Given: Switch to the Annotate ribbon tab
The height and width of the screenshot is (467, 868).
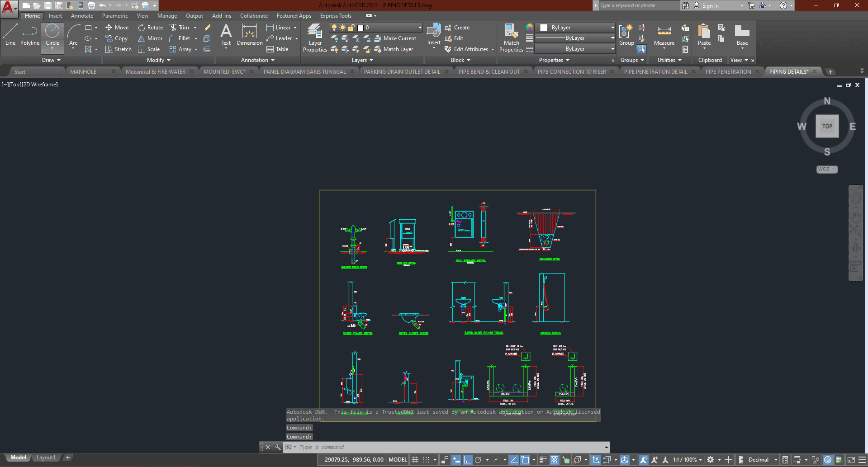Looking at the screenshot, I should coord(82,16).
